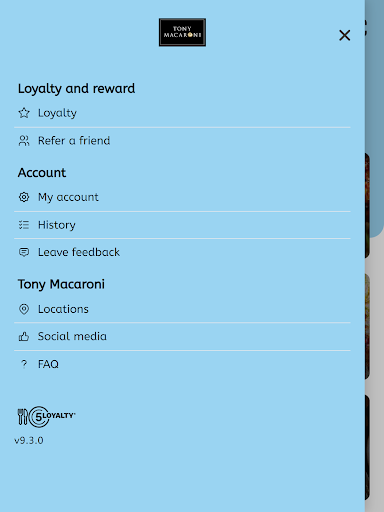Open the FAQ entry
Screen dimensions: 384x512
tap(182, 364)
